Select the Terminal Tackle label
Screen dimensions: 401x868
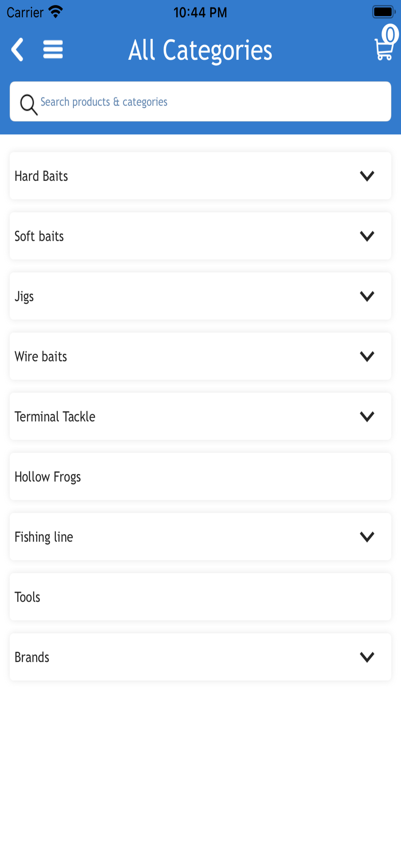tap(55, 417)
